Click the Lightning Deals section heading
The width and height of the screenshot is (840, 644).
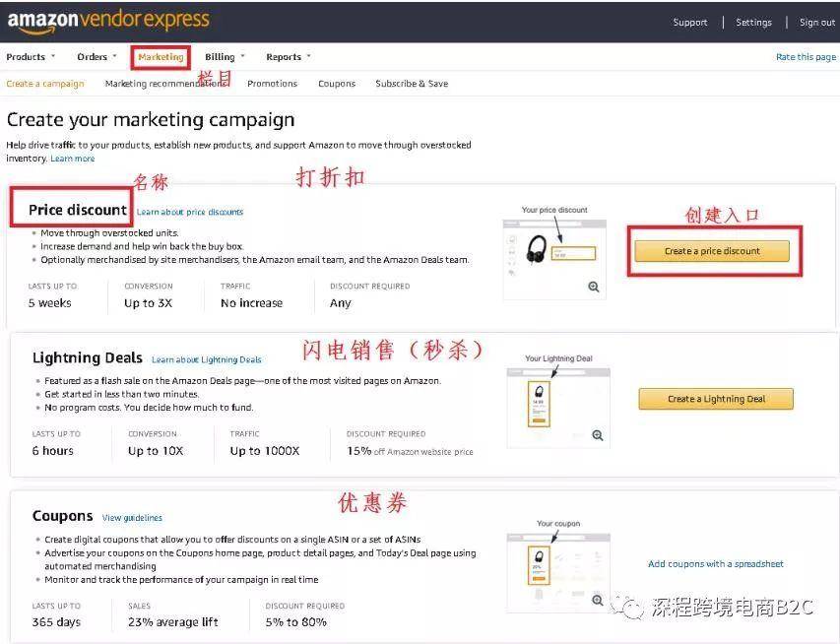pyautogui.click(x=88, y=357)
